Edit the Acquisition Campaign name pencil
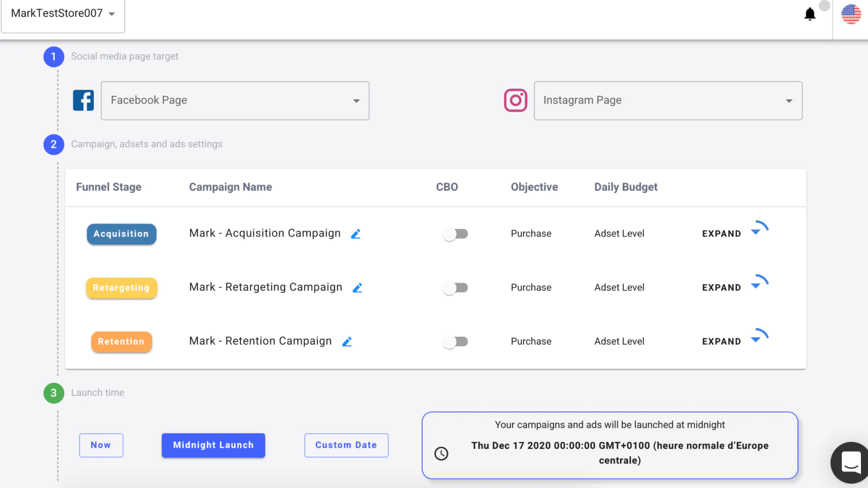The height and width of the screenshot is (488, 868). (356, 234)
